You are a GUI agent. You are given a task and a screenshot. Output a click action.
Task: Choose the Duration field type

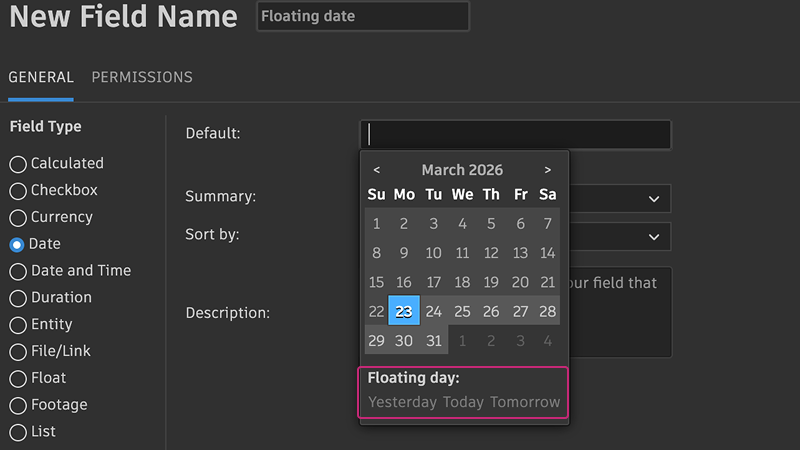(x=18, y=298)
